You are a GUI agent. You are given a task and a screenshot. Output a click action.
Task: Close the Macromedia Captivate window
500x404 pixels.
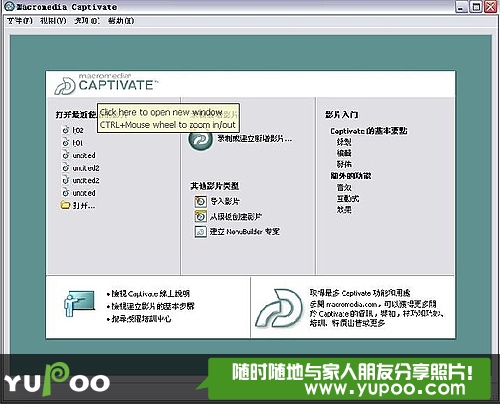[491, 7]
